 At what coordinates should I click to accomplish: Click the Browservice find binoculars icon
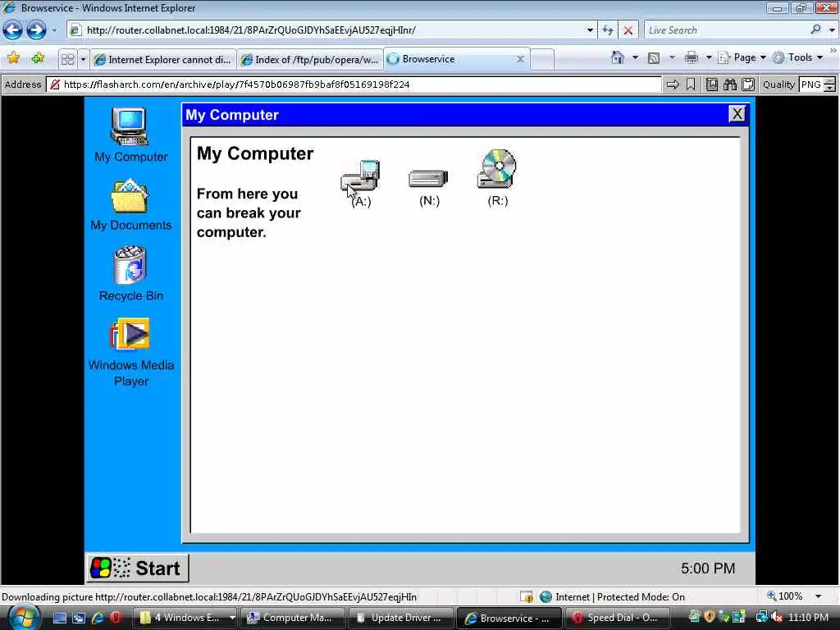coord(729,84)
